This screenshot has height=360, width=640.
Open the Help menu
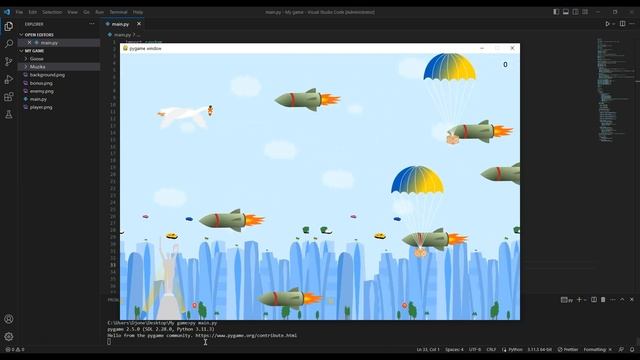coord(138,12)
